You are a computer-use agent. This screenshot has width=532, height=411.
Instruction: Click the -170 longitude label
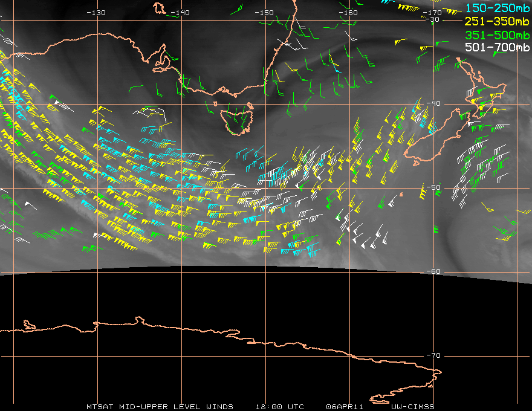pos(432,13)
